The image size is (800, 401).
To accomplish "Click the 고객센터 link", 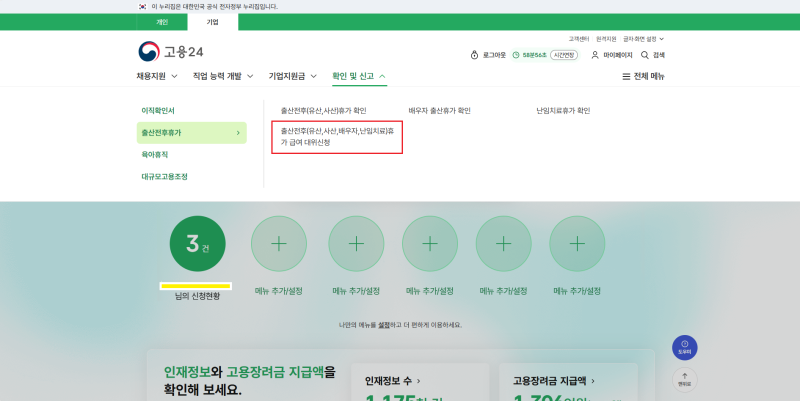I will point(579,39).
